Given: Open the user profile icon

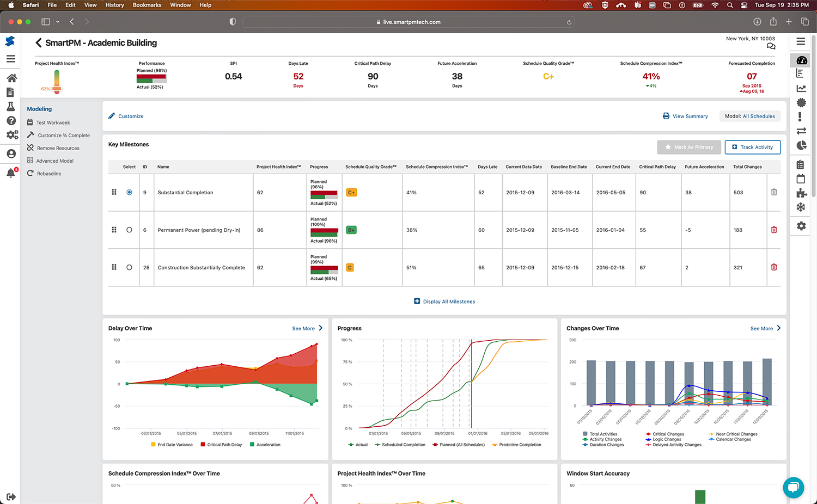Looking at the screenshot, I should (x=11, y=154).
